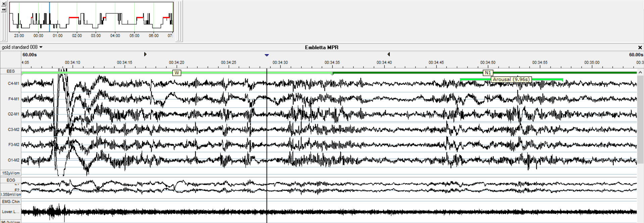644x223 pixels.
Task: Open the gold standard 008 dropdown
Action: pos(22,47)
